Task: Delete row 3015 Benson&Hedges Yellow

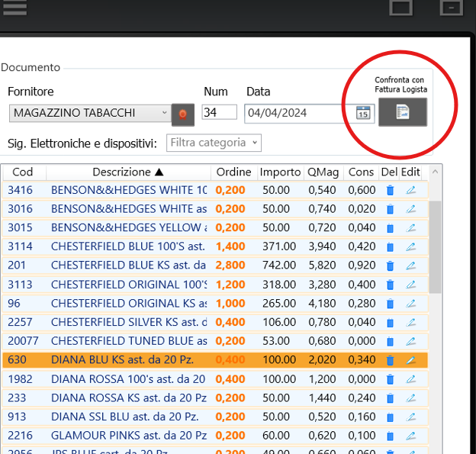Action: [x=390, y=228]
